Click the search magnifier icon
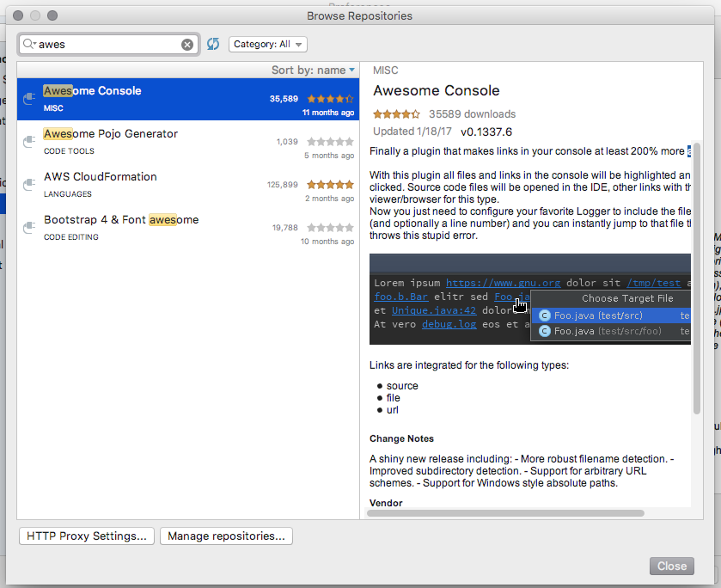The image size is (721, 588). pos(28,44)
